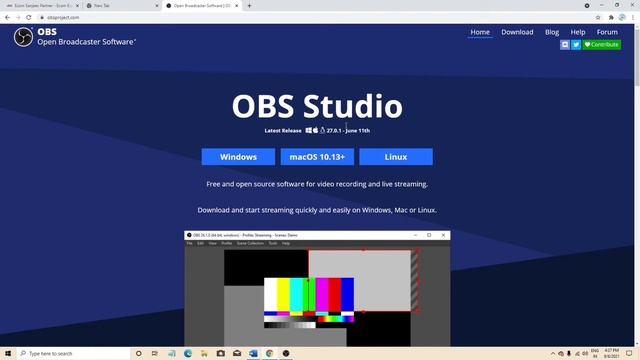Click the volume speaker tray icon
640x360 pixels.
(x=585, y=353)
